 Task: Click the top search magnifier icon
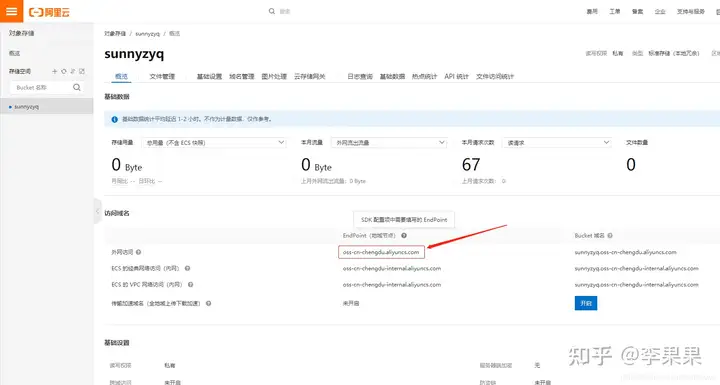click(x=272, y=11)
